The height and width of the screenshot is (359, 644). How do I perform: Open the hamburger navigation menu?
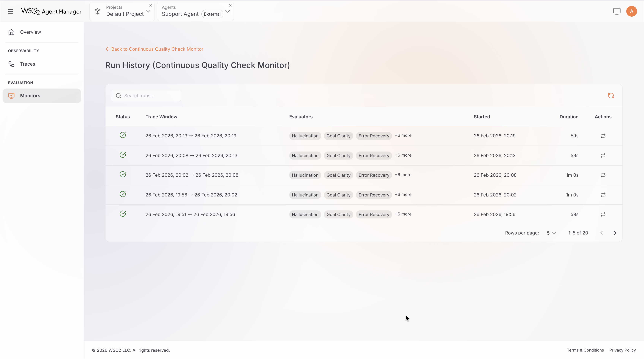[10, 12]
